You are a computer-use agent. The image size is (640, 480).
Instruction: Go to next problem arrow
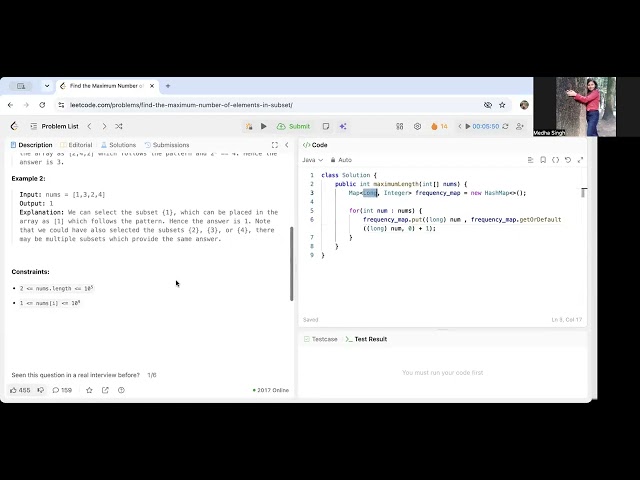click(104, 127)
